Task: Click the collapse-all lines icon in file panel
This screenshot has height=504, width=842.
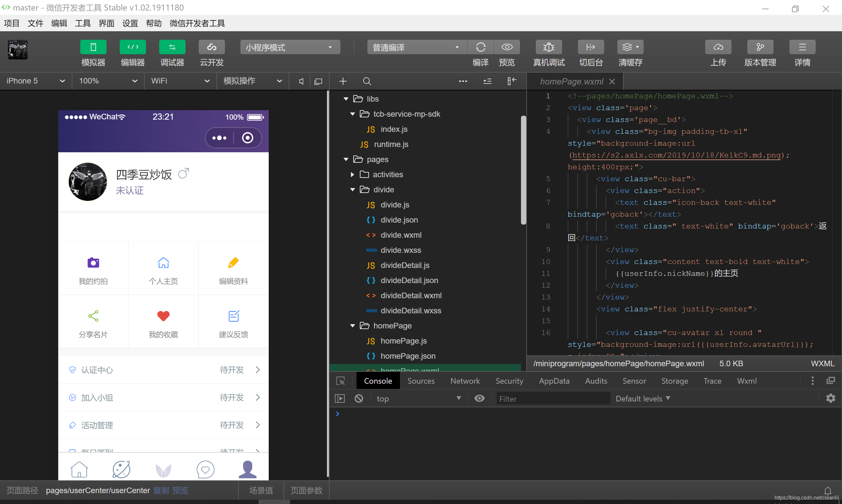Action: coord(487,81)
